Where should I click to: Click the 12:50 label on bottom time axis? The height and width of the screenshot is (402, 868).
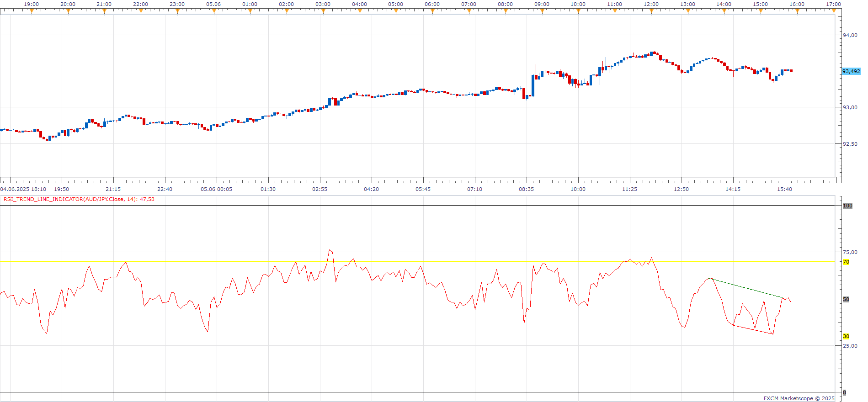(x=682, y=189)
